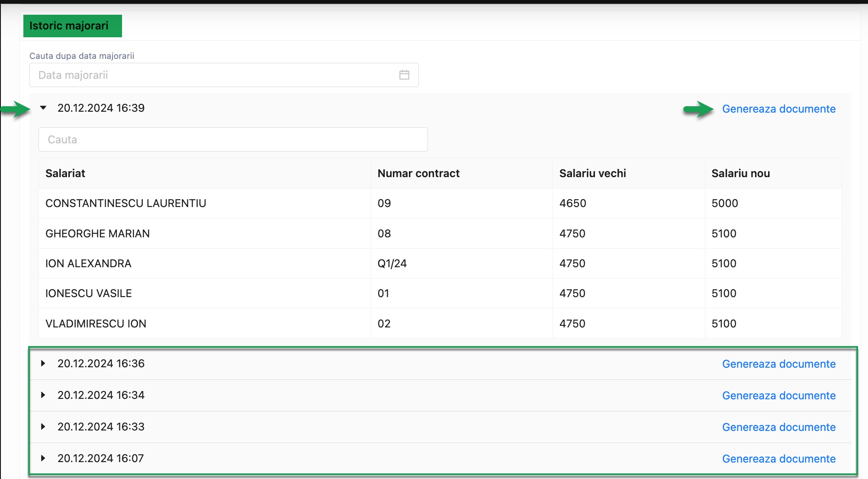
Task: Click contract number 01
Action: click(x=383, y=293)
